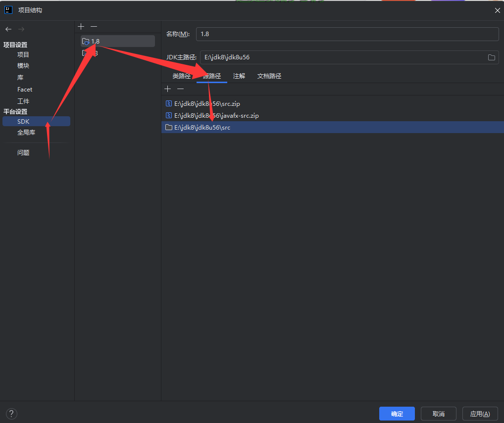Click the back navigation arrow
This screenshot has width=504, height=423.
[x=8, y=29]
